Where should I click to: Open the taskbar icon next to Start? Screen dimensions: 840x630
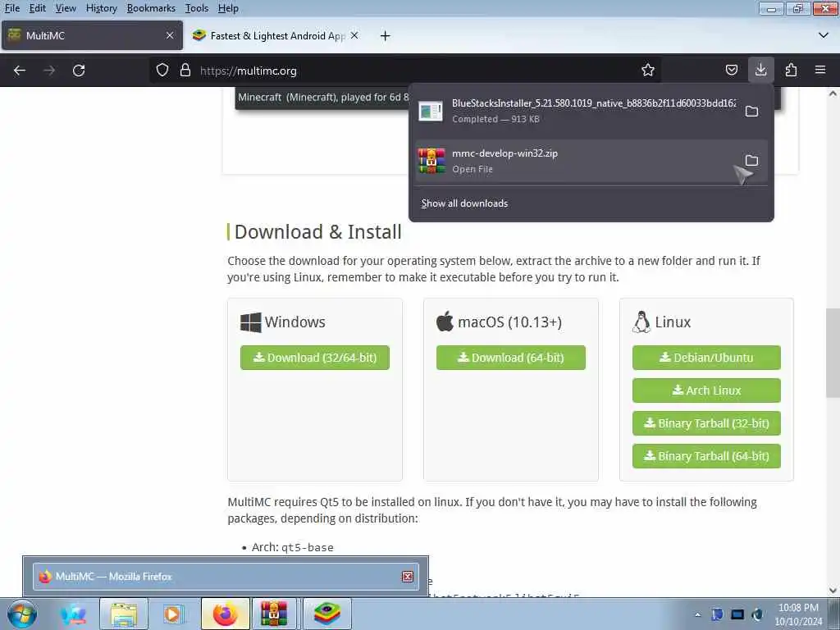pos(73,614)
